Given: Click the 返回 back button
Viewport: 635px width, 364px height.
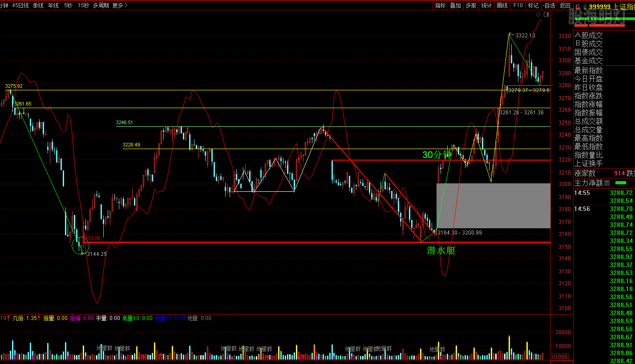Looking at the screenshot, I should pos(565,5).
